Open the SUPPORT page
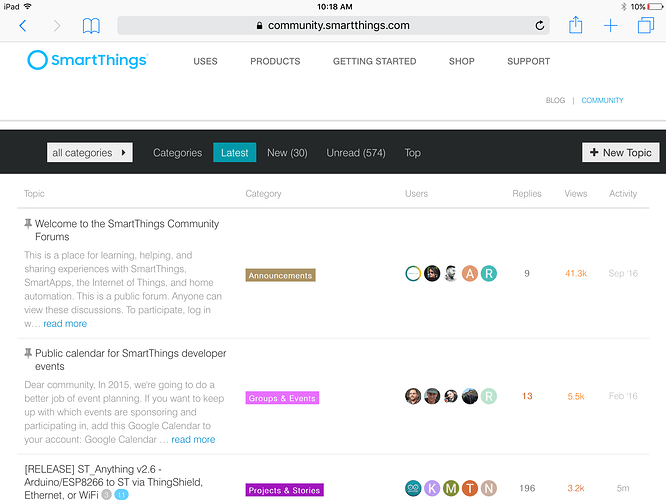This screenshot has height=500, width=666. [528, 61]
